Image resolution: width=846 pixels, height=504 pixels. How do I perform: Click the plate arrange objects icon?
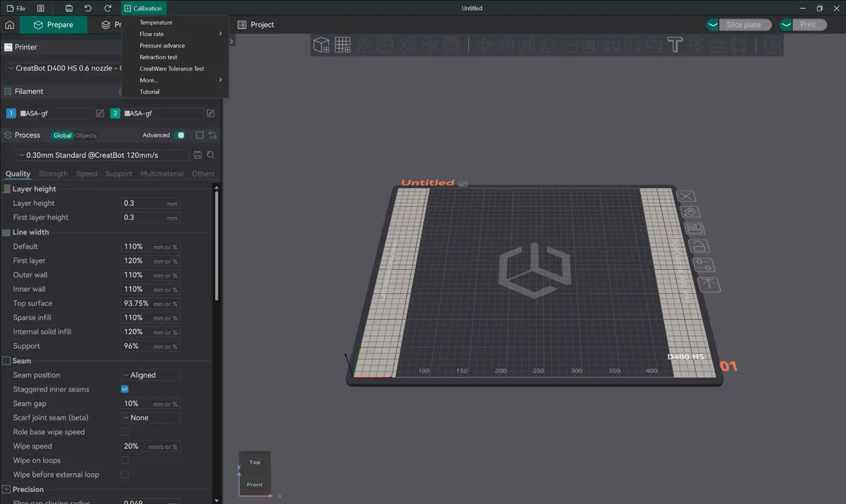click(x=694, y=229)
